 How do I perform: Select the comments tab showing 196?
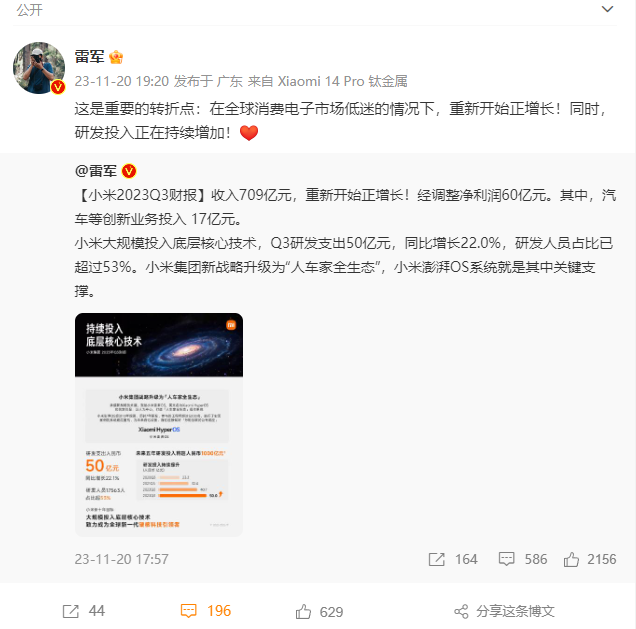coord(206,611)
